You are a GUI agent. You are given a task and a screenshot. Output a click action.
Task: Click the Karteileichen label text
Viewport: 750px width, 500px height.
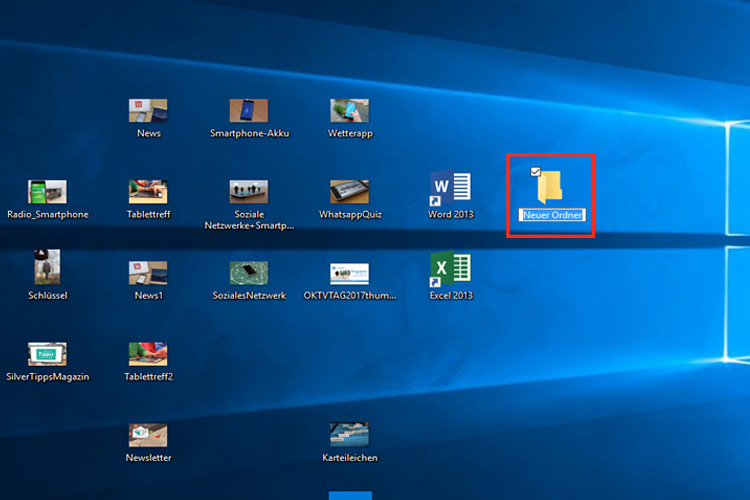(x=350, y=458)
